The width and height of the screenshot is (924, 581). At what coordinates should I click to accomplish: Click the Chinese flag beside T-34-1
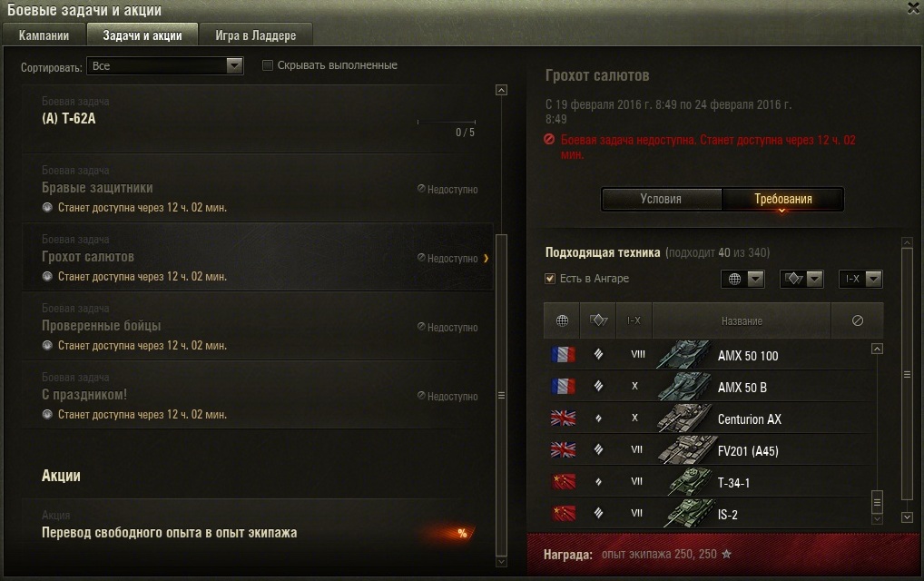[x=564, y=482]
